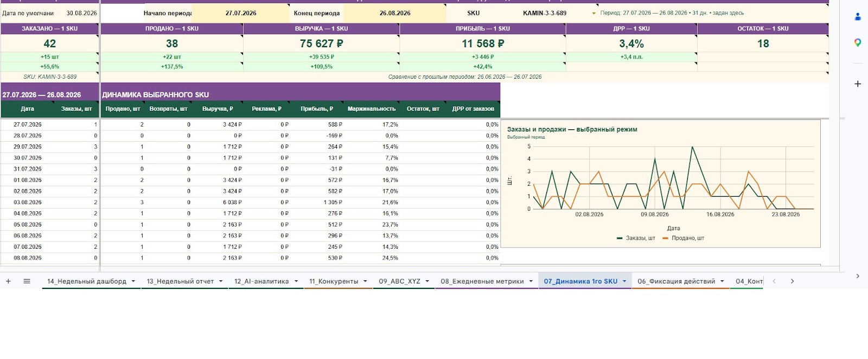Select the ОСТАТОК — 1 SKU header cell
The height and width of the screenshot is (359, 868).
point(763,28)
